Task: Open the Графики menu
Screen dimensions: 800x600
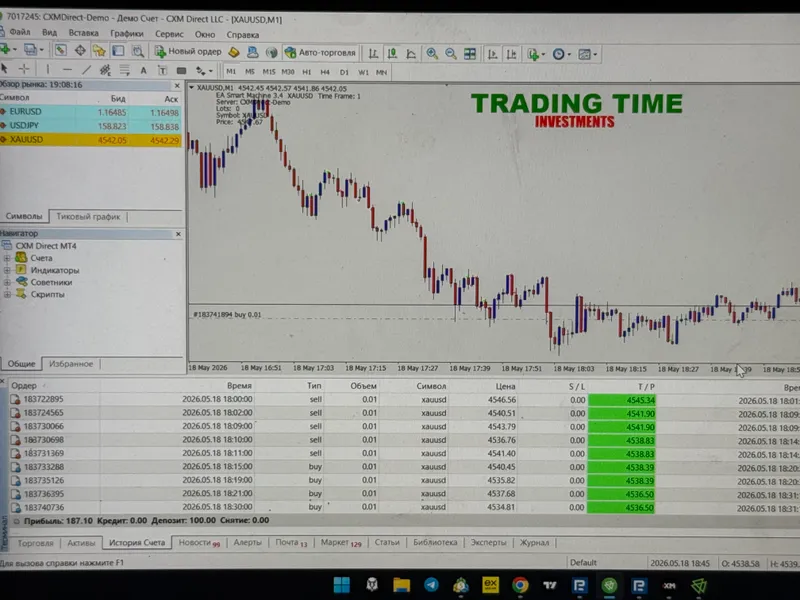Action: coord(127,34)
